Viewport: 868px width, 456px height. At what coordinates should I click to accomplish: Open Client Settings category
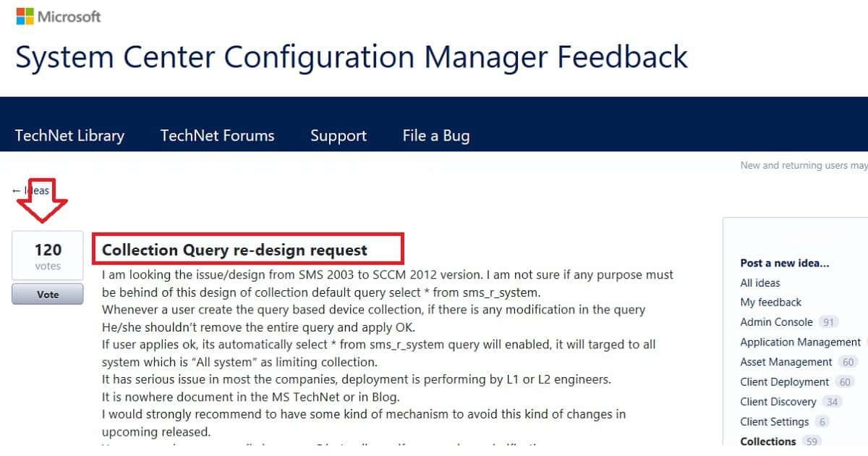pyautogui.click(x=774, y=421)
